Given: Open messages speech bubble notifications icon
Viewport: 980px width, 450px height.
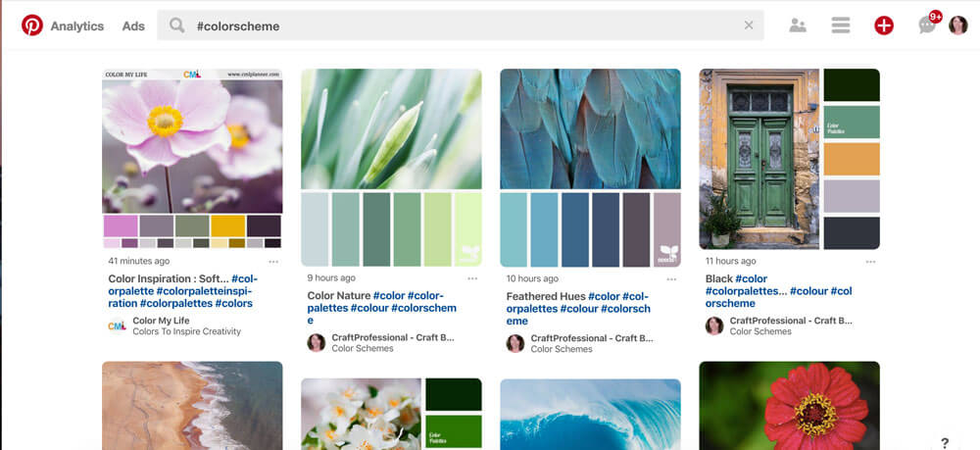Looking at the screenshot, I should (927, 25).
